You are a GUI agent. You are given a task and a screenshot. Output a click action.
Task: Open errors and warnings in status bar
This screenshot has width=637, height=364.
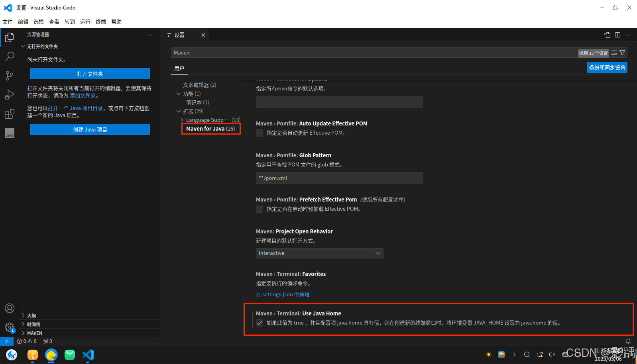[x=27, y=341]
